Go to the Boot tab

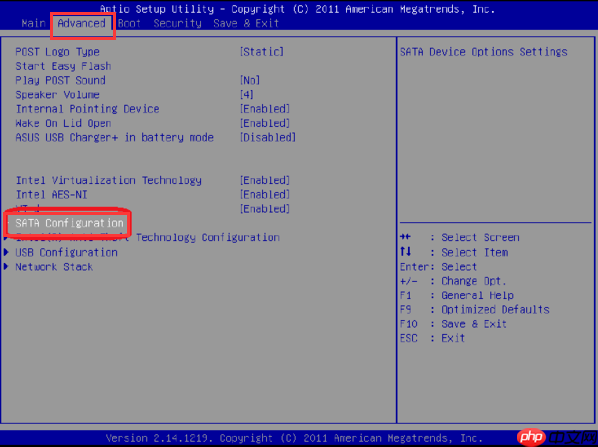(129, 23)
